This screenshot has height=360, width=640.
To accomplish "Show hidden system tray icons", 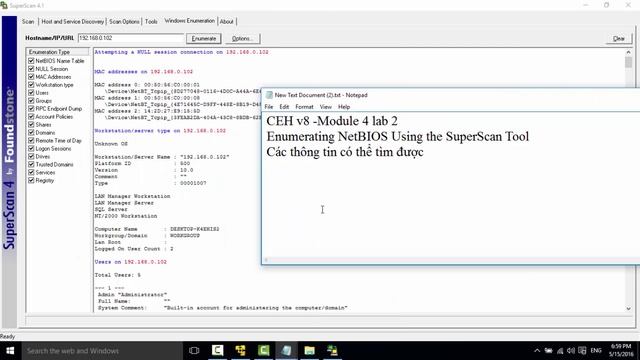I will pos(537,351).
